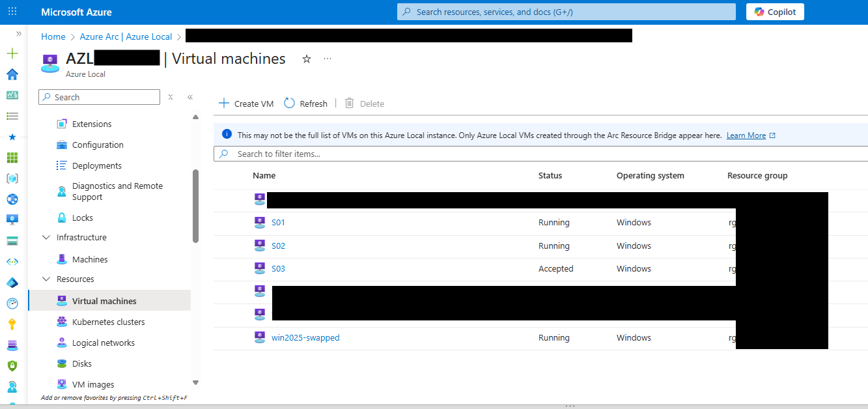Open Disks in the sidebar
Screen dimensions: 868x409
coord(82,363)
